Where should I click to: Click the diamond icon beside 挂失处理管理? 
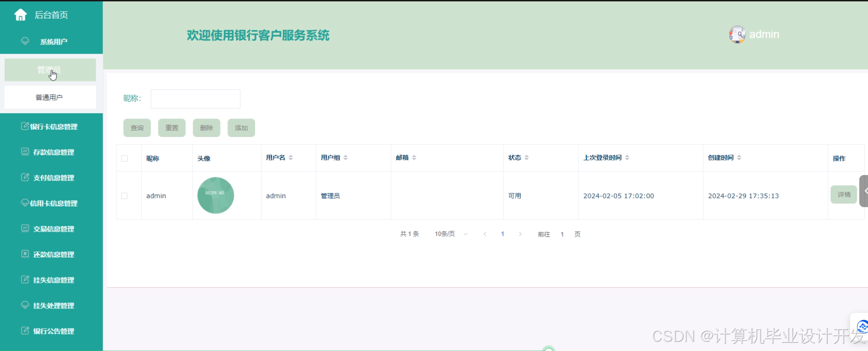(25, 305)
